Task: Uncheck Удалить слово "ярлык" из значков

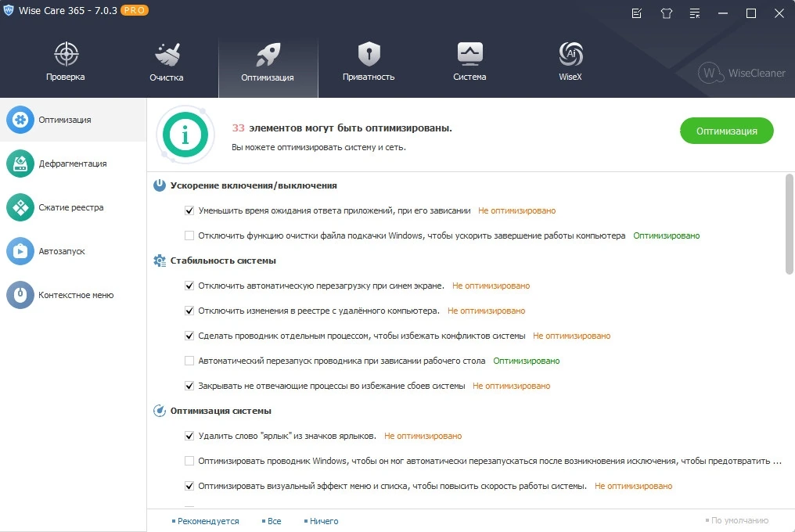Action: pyautogui.click(x=189, y=436)
